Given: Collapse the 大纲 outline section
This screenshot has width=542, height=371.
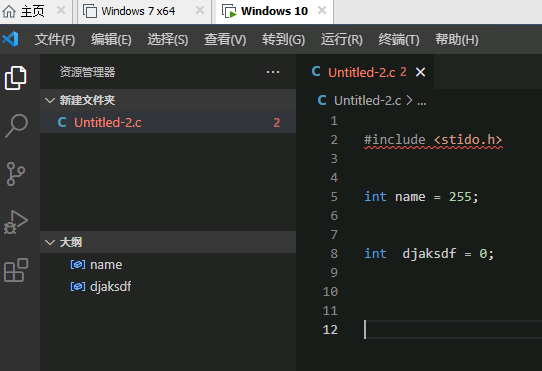Looking at the screenshot, I should pos(50,242).
